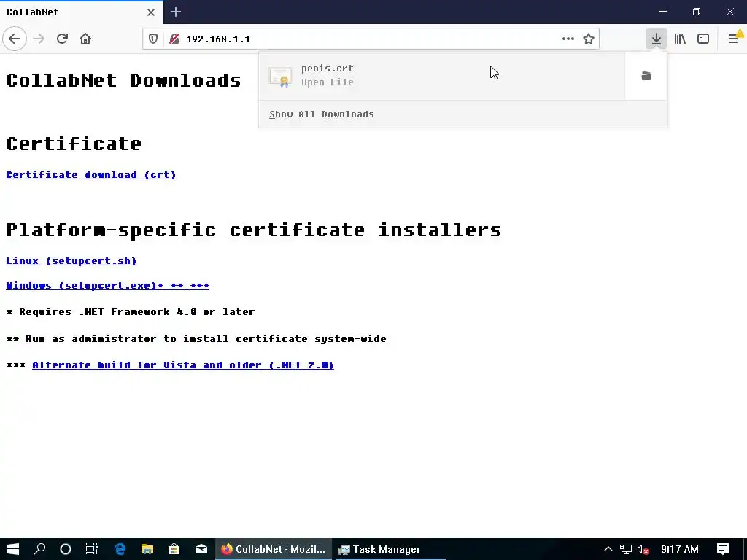Open Microsoft Store from taskbar
The height and width of the screenshot is (560, 747).
174,549
